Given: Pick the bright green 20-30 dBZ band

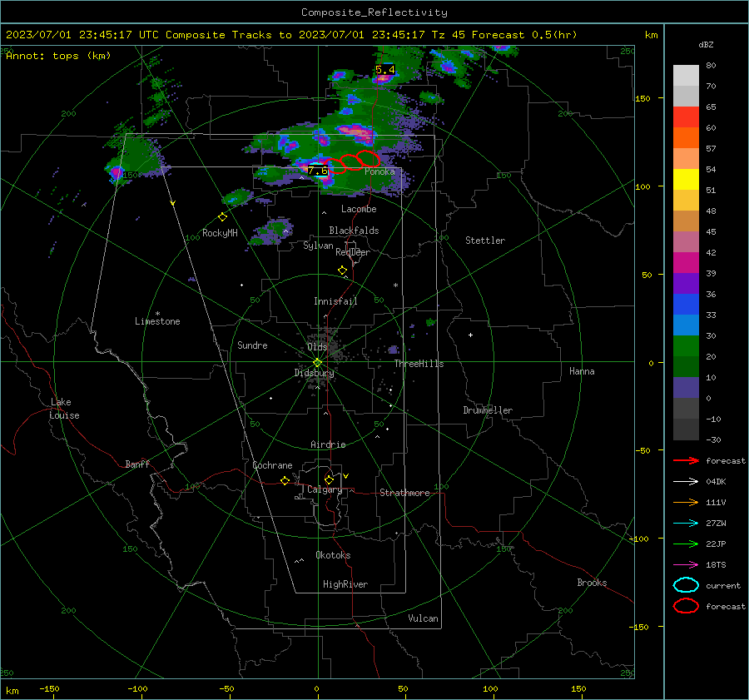Looking at the screenshot, I should tap(686, 346).
